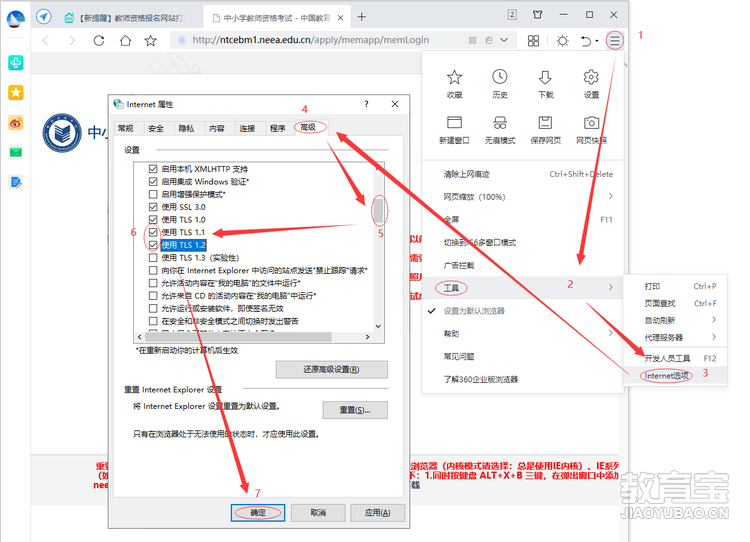
Task: Open the Weibo sidebar icon
Action: (x=16, y=123)
